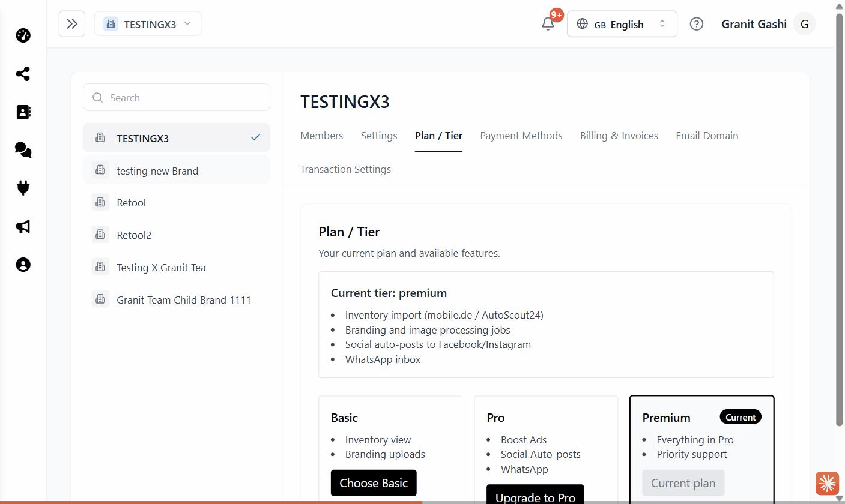Focus the brand Search field
The image size is (845, 504).
coord(177,97)
